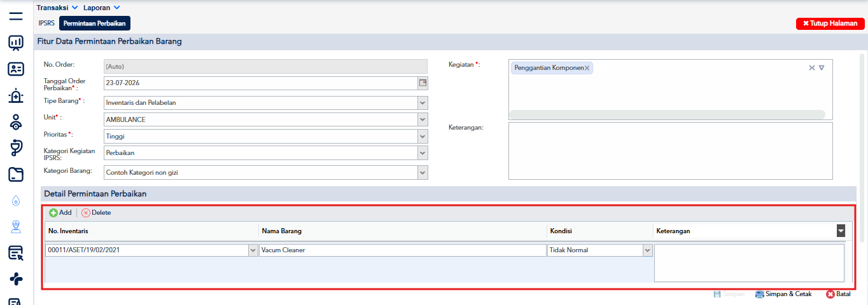
Task: Open the Laporan menu
Action: tap(102, 8)
